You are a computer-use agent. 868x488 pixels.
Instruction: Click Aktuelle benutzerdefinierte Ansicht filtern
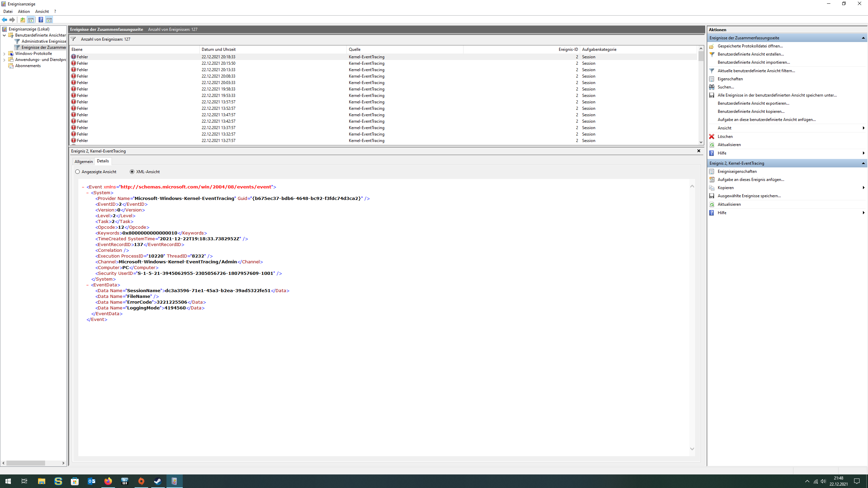point(756,71)
